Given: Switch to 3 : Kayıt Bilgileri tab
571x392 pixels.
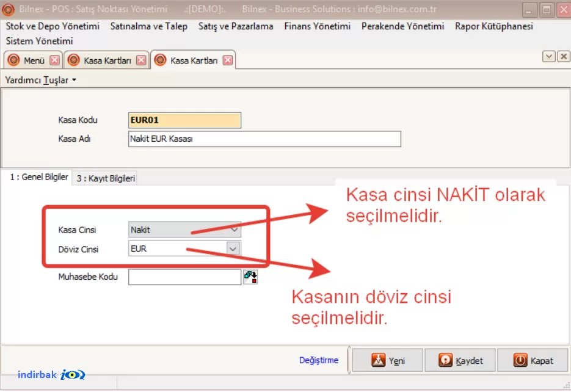Looking at the screenshot, I should [x=105, y=178].
